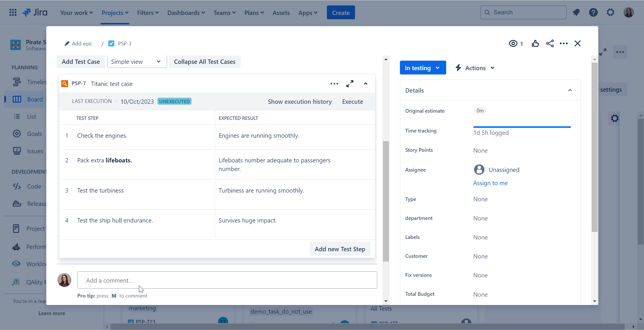Click Add new Test Step button
Screen dimensions: 644x330
[x=340, y=249]
